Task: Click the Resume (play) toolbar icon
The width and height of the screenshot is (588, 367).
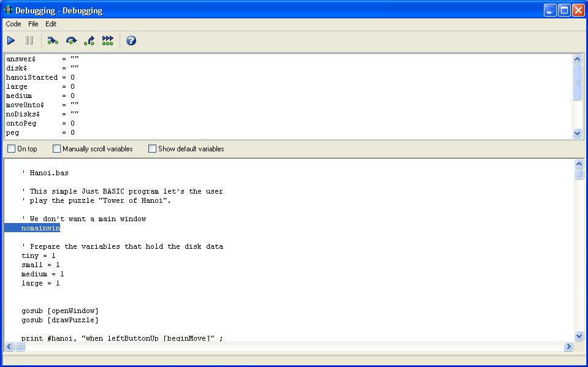Action: pos(11,40)
